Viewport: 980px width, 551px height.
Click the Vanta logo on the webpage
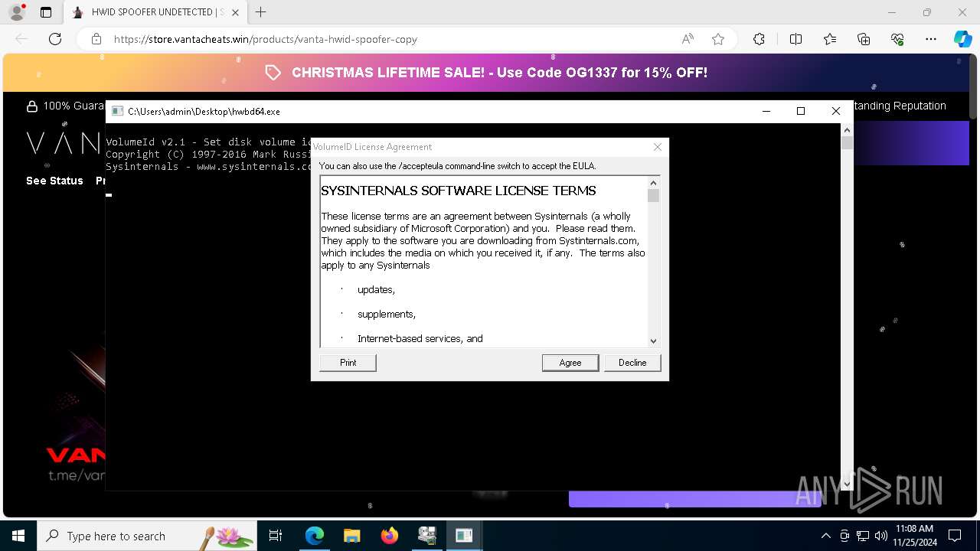click(64, 143)
